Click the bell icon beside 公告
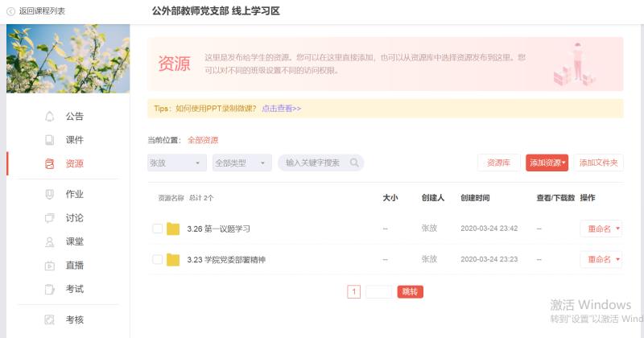 click(50, 117)
